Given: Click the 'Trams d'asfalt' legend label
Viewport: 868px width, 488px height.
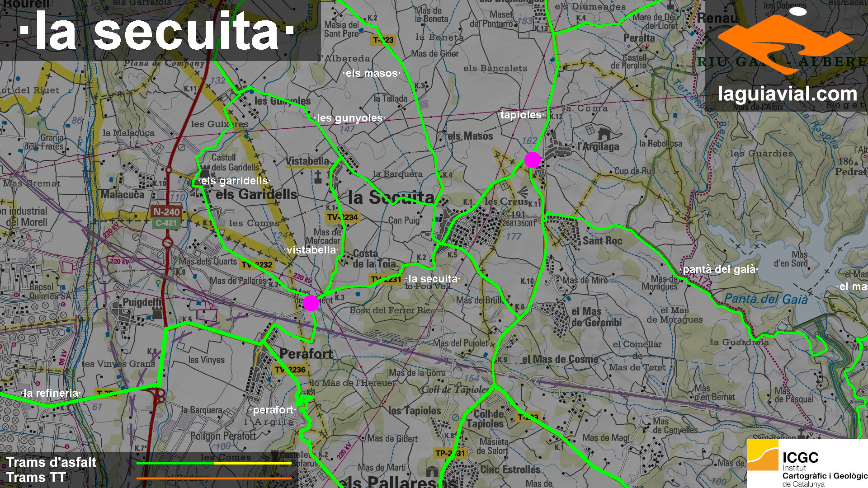Looking at the screenshot, I should point(51,462).
